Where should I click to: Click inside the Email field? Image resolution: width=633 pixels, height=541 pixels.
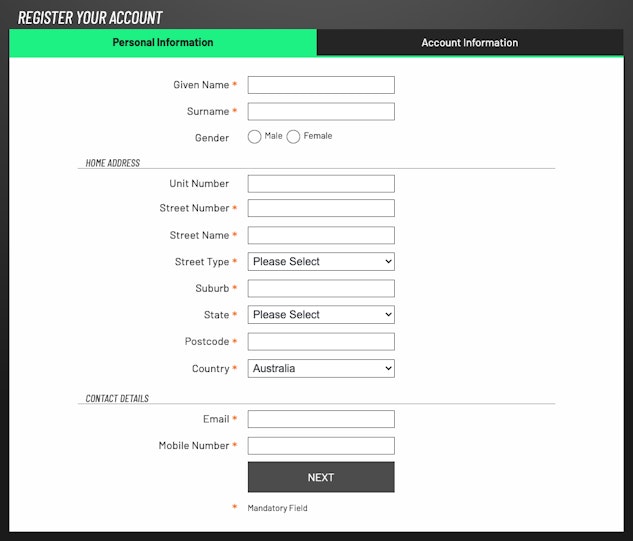(321, 420)
